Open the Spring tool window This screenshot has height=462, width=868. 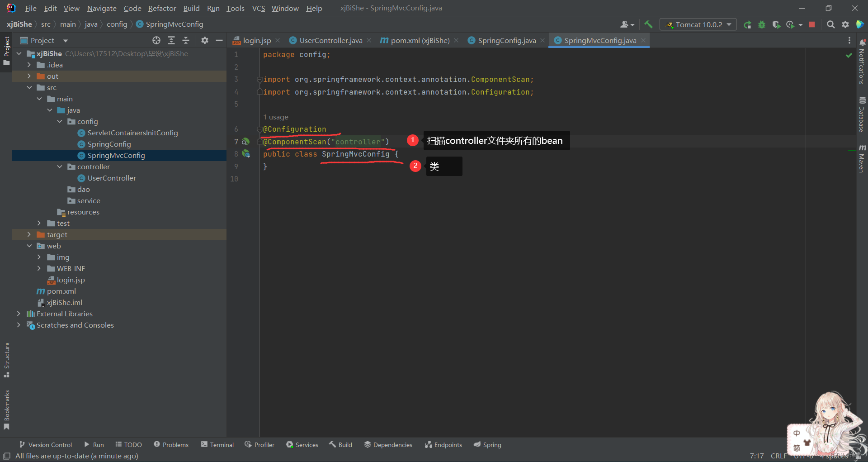[488, 445]
